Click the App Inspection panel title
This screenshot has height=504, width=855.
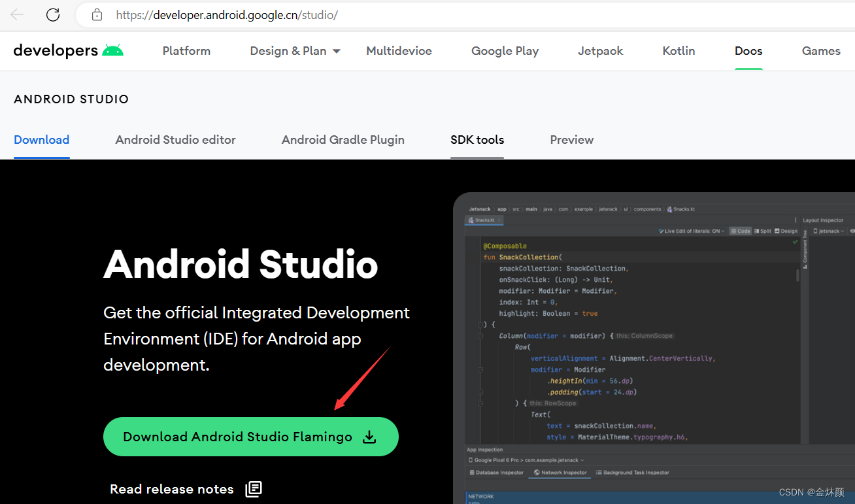pyautogui.click(x=485, y=450)
